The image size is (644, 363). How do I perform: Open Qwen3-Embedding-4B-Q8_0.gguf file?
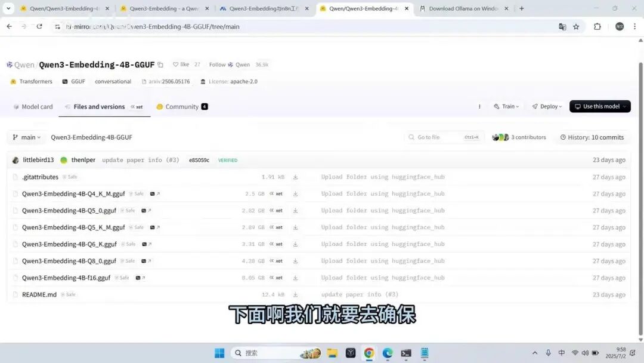(69, 261)
